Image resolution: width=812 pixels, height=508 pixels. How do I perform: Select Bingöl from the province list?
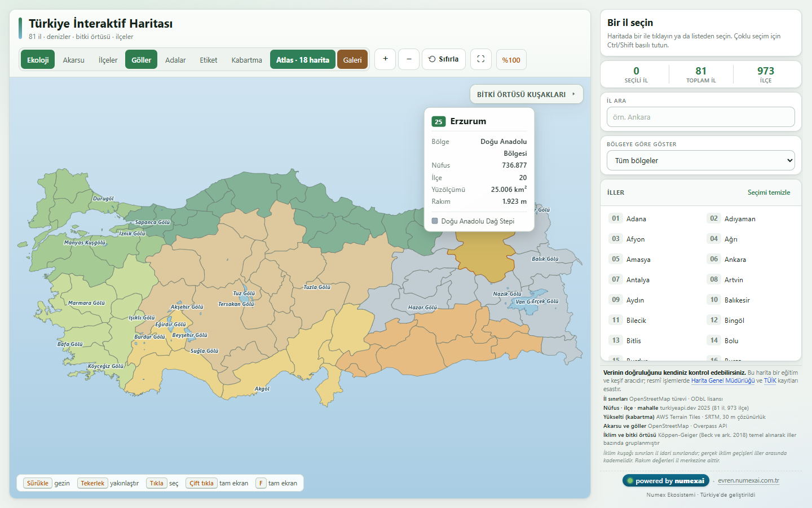pyautogui.click(x=751, y=320)
